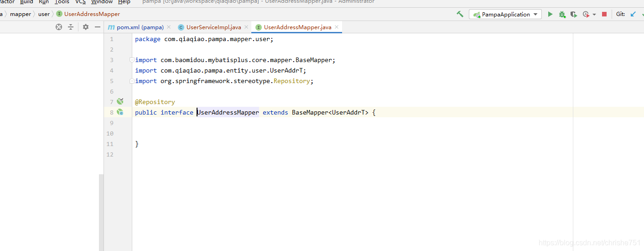Collapse all in project panel

(x=71, y=27)
